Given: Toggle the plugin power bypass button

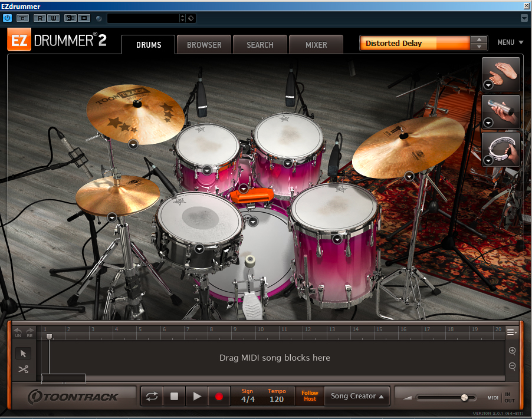Looking at the screenshot, I should 7,18.
